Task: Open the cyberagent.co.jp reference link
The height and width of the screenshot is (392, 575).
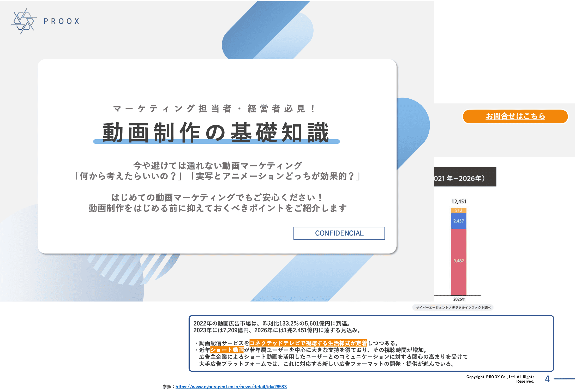Action: pos(231,387)
